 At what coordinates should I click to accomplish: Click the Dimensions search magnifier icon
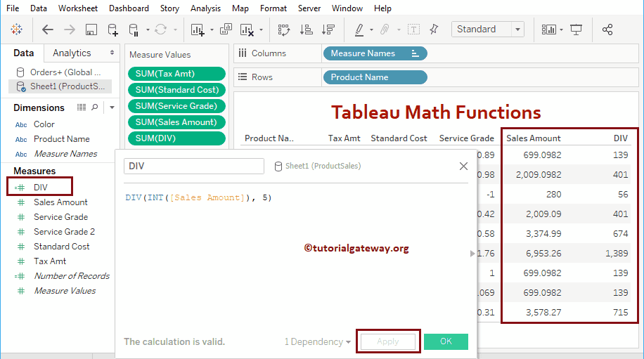point(95,107)
